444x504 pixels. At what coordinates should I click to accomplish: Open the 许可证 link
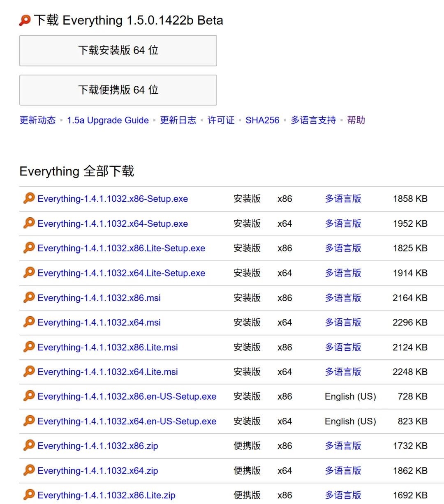221,120
